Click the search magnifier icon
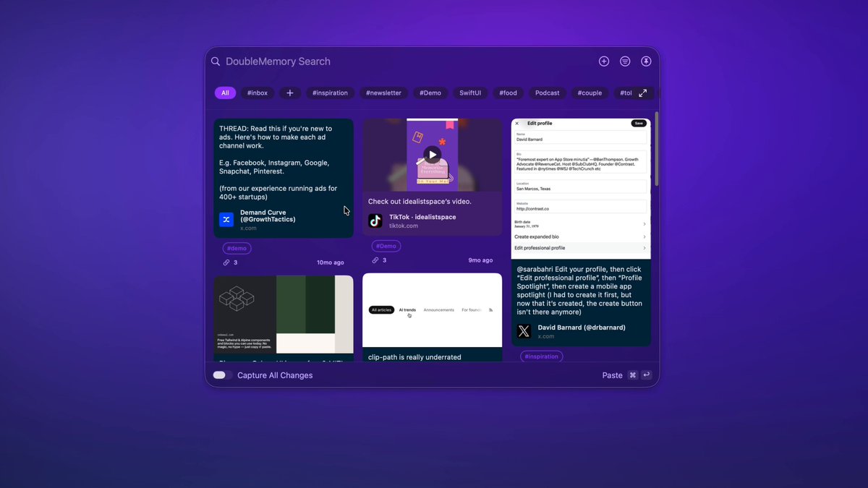 pyautogui.click(x=216, y=61)
